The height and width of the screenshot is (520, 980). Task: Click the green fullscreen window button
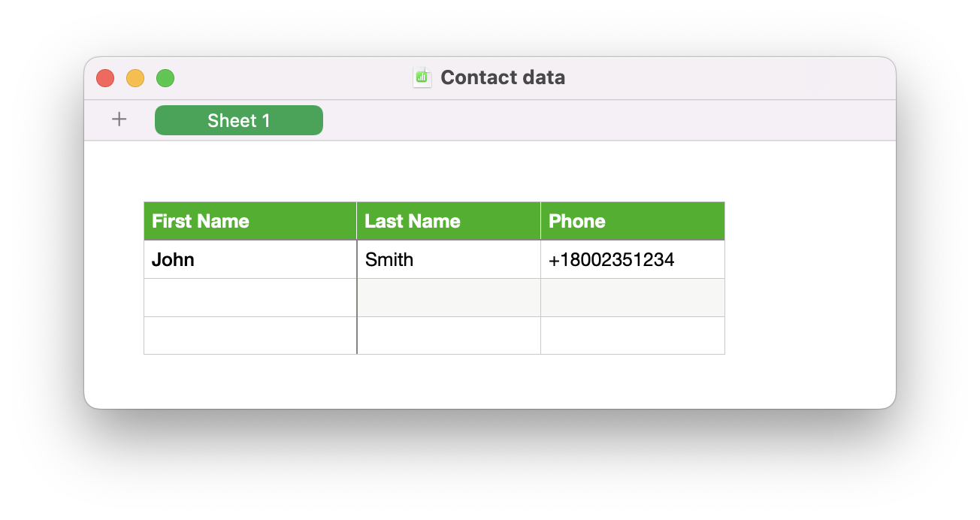(x=165, y=77)
